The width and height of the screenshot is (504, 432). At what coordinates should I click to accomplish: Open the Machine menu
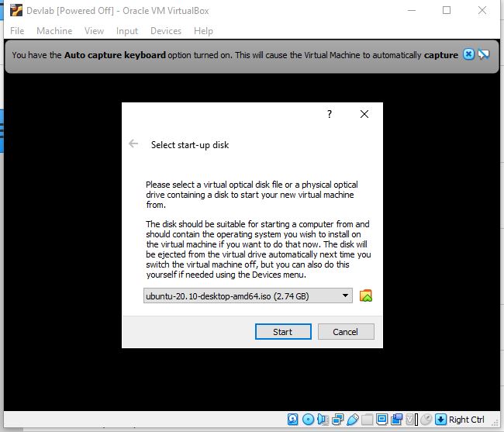coord(54,31)
